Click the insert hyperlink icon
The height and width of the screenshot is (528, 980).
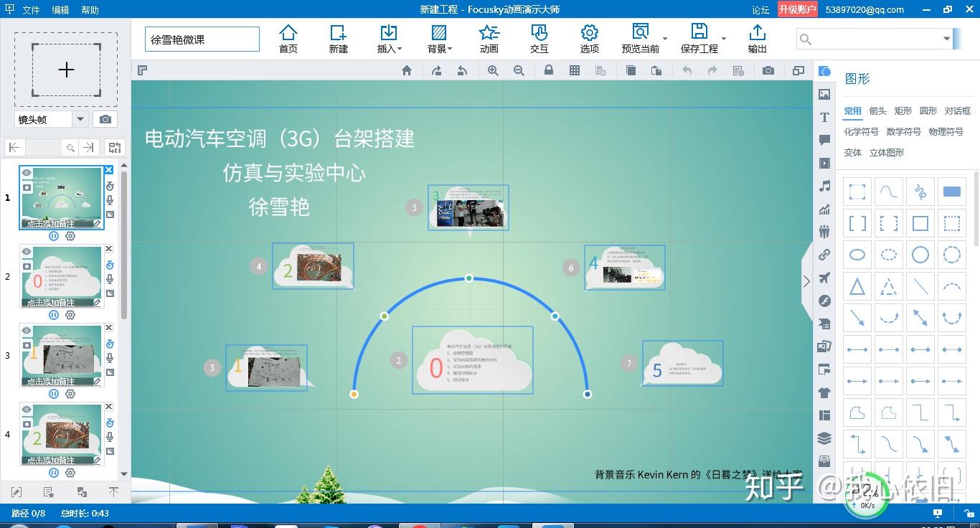pyautogui.click(x=824, y=255)
